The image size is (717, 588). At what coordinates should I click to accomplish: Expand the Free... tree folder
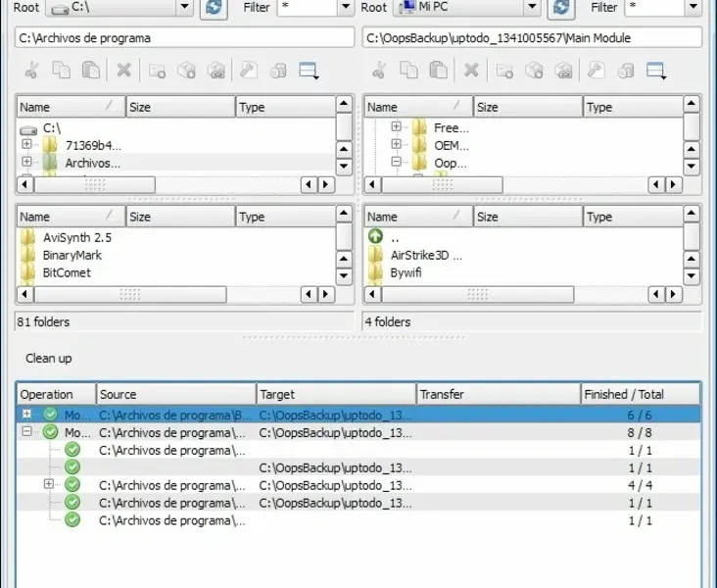coord(397,126)
